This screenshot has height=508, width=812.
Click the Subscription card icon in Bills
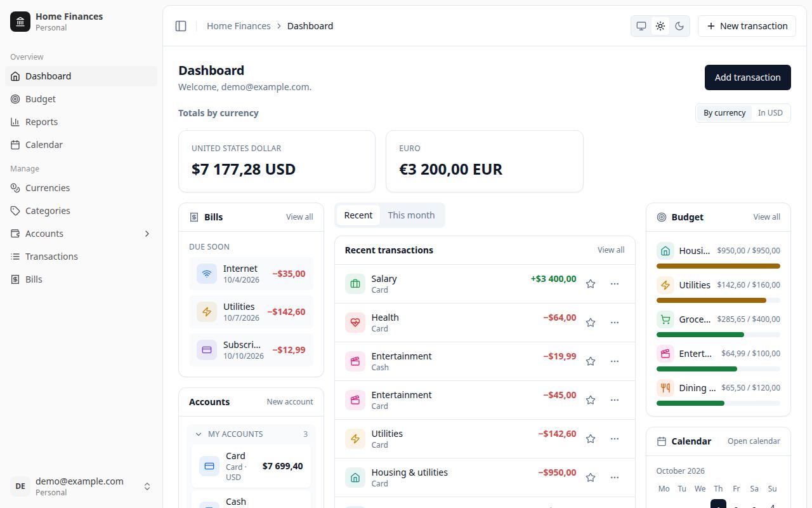coord(207,350)
